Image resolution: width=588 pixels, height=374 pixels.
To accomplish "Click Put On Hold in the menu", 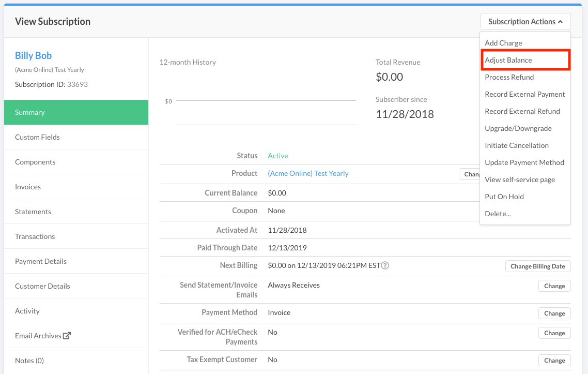I will click(x=504, y=197).
